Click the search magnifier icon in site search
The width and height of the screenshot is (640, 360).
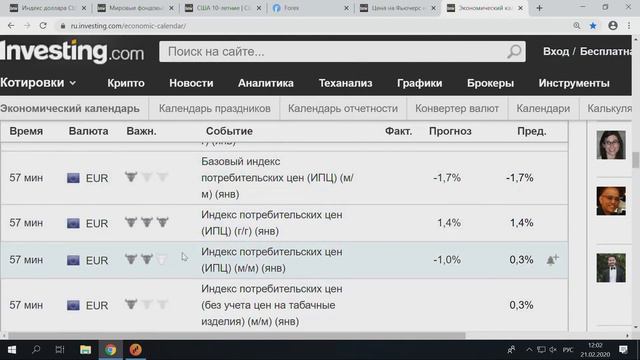tap(514, 51)
